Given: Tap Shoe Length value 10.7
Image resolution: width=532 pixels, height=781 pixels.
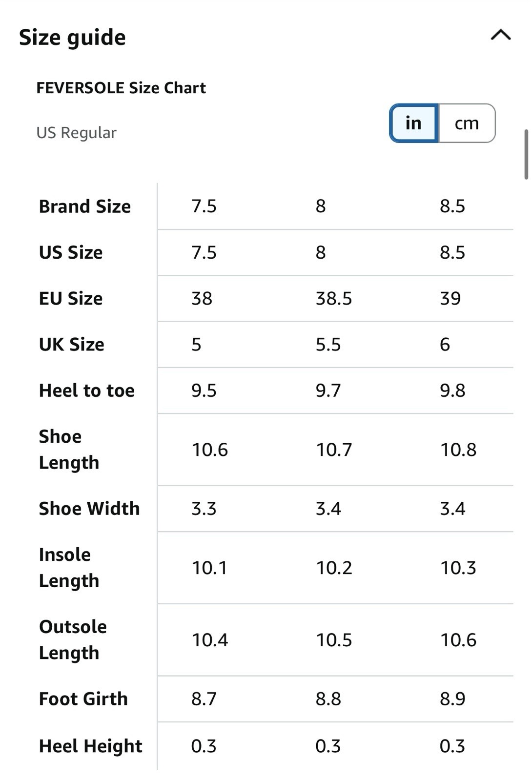Looking at the screenshot, I should tap(334, 450).
